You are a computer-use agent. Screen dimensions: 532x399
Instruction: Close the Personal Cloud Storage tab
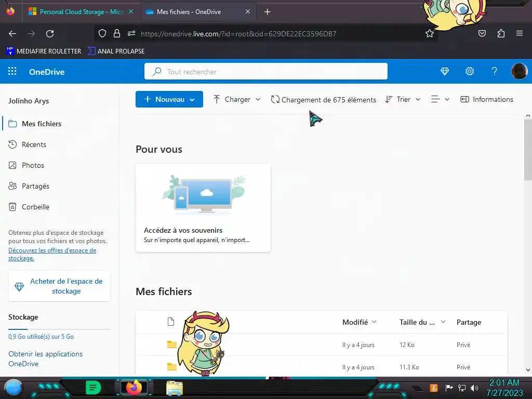pos(131,12)
